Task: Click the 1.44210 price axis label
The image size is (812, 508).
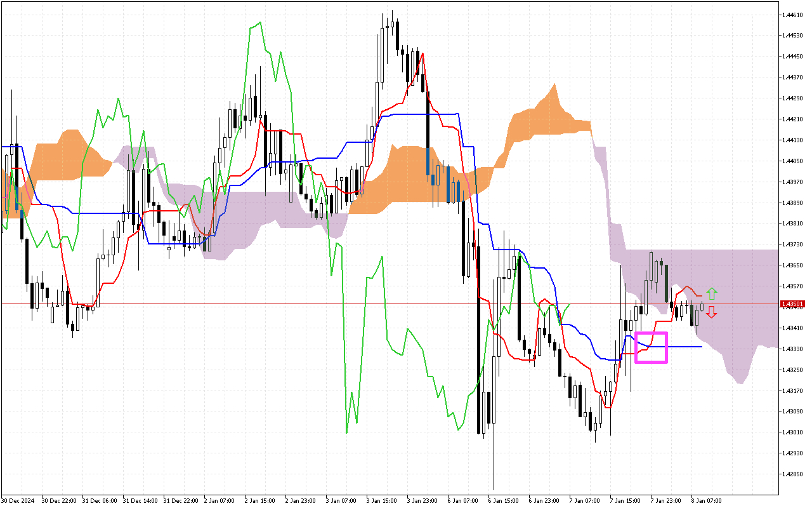Action: coord(793,119)
